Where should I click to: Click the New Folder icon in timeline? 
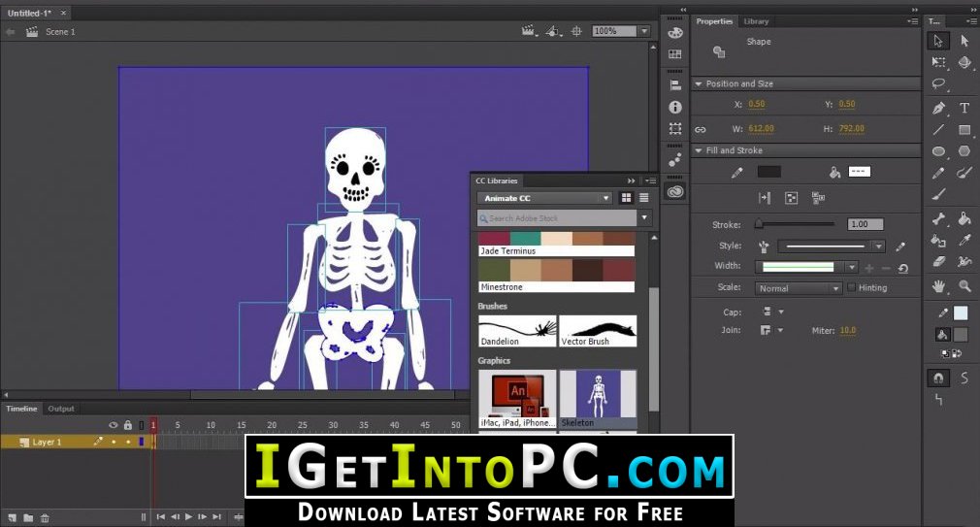coord(28,517)
